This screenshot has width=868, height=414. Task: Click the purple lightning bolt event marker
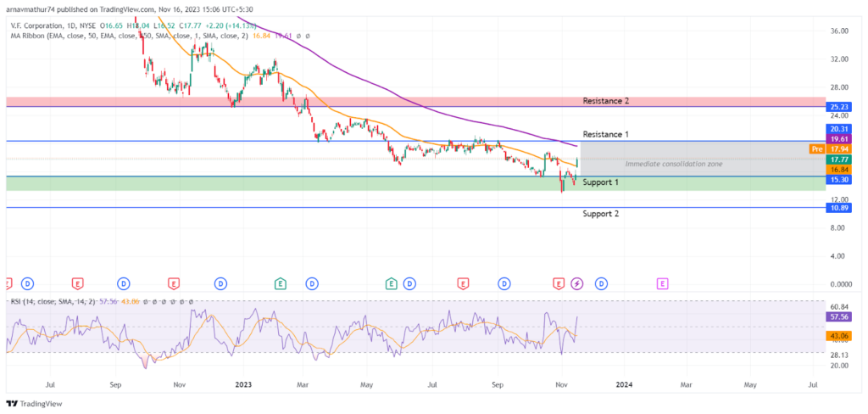(x=576, y=283)
